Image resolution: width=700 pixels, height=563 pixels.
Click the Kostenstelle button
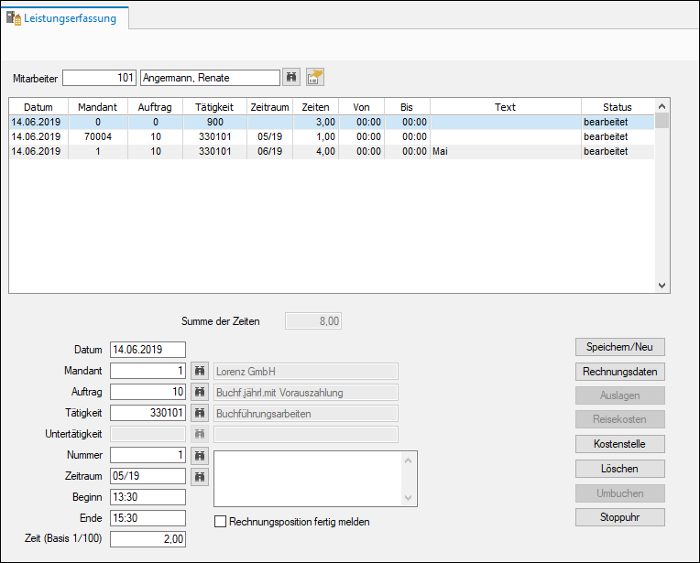620,444
